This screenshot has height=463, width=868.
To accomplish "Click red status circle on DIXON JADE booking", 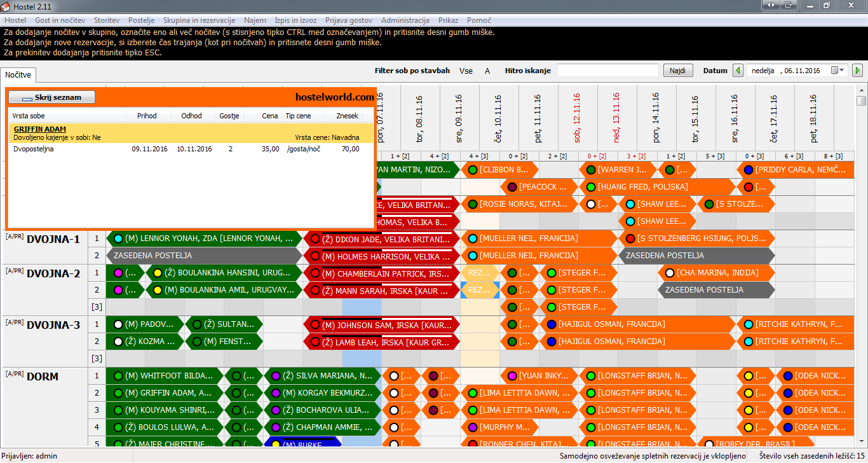I will [315, 238].
